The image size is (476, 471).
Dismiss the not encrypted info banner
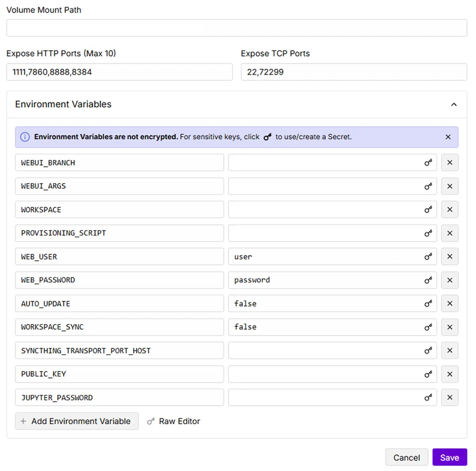pos(448,137)
